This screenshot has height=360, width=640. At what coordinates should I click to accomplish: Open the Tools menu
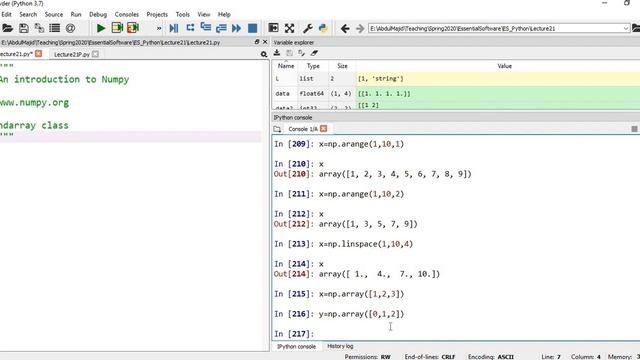(183, 14)
